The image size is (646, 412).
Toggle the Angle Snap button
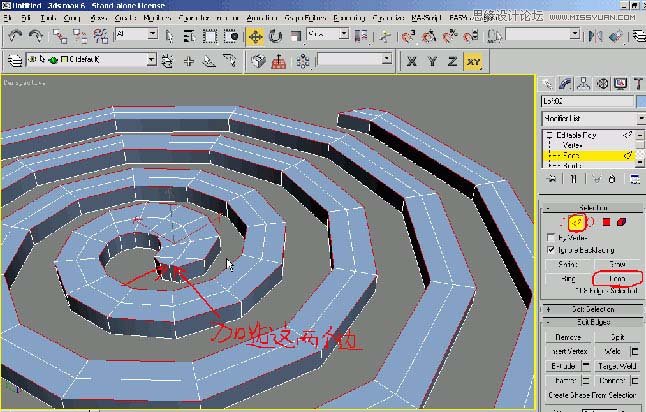click(429, 37)
